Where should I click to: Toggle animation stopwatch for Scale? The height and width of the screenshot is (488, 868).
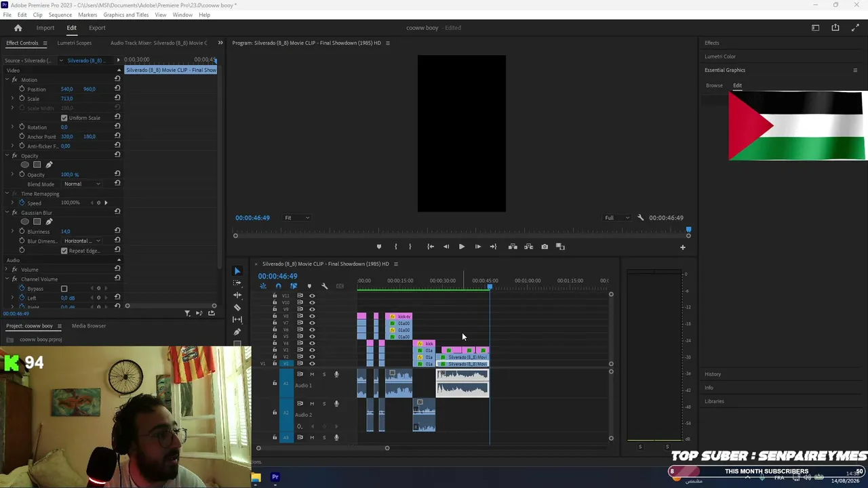pyautogui.click(x=22, y=98)
